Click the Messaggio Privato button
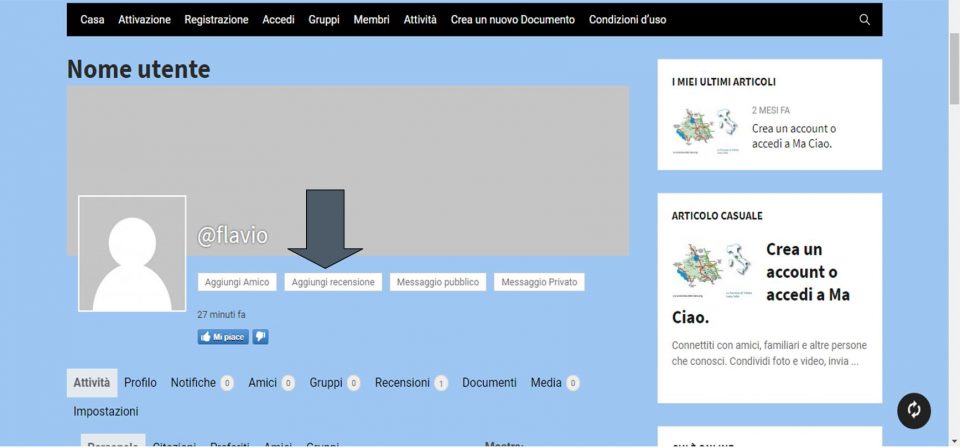 click(x=539, y=282)
